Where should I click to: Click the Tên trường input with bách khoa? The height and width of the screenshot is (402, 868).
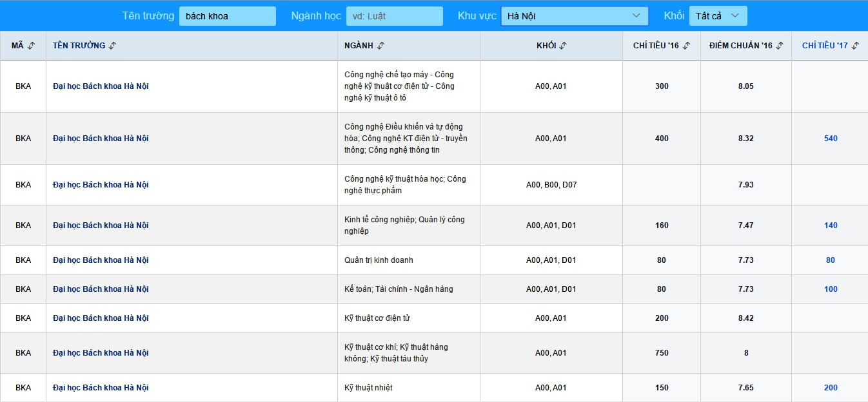[227, 16]
